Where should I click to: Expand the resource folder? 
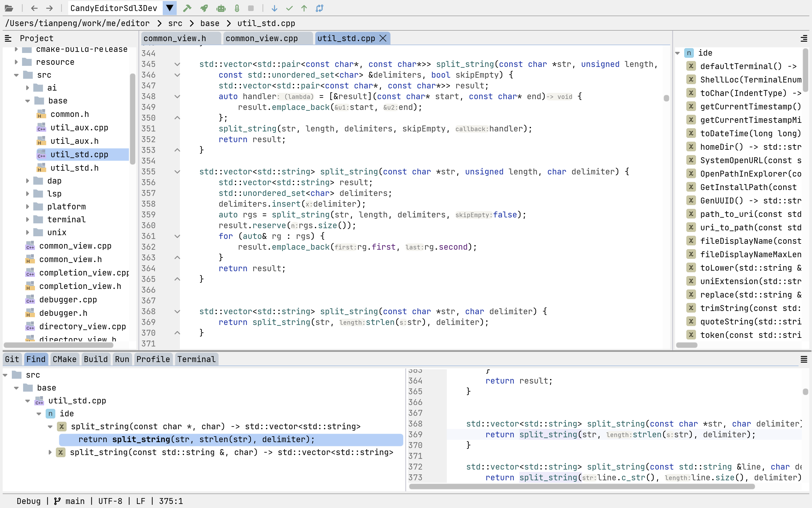tap(16, 62)
